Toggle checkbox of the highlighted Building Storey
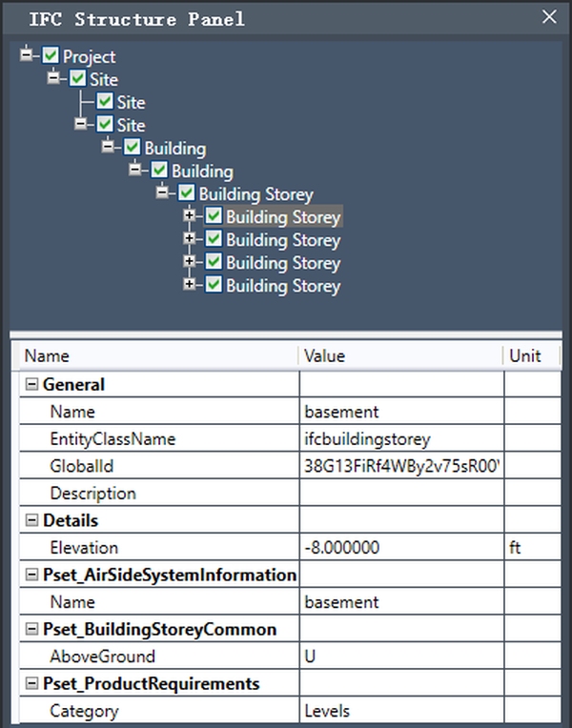This screenshot has height=728, width=572. [214, 217]
